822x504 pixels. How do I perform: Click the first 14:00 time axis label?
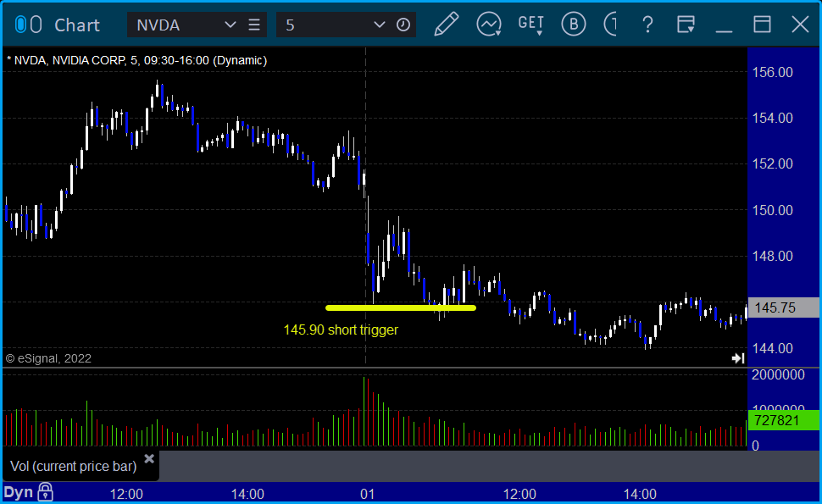(x=248, y=494)
